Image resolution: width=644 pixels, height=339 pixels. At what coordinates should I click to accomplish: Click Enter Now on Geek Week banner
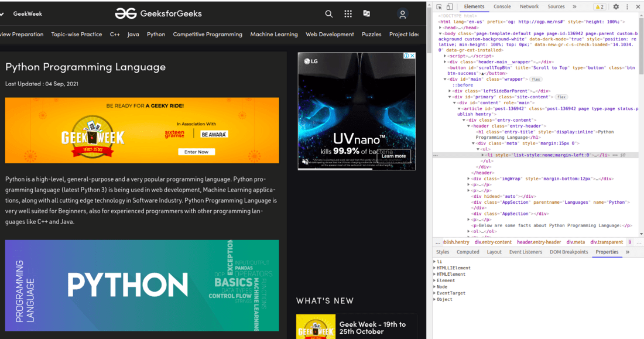pyautogui.click(x=196, y=152)
